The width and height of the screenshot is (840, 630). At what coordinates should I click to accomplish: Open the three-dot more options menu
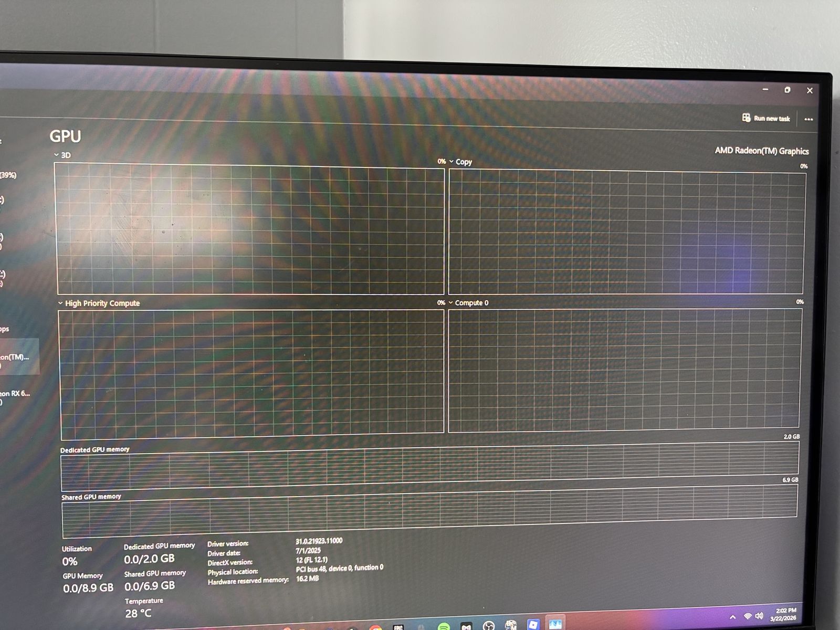click(808, 119)
